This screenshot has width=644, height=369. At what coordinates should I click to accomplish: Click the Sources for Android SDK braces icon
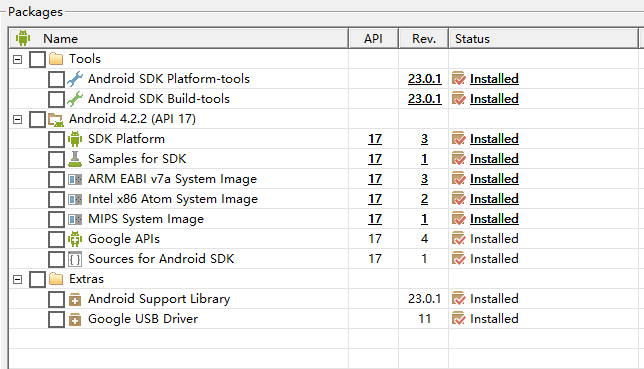pos(75,259)
